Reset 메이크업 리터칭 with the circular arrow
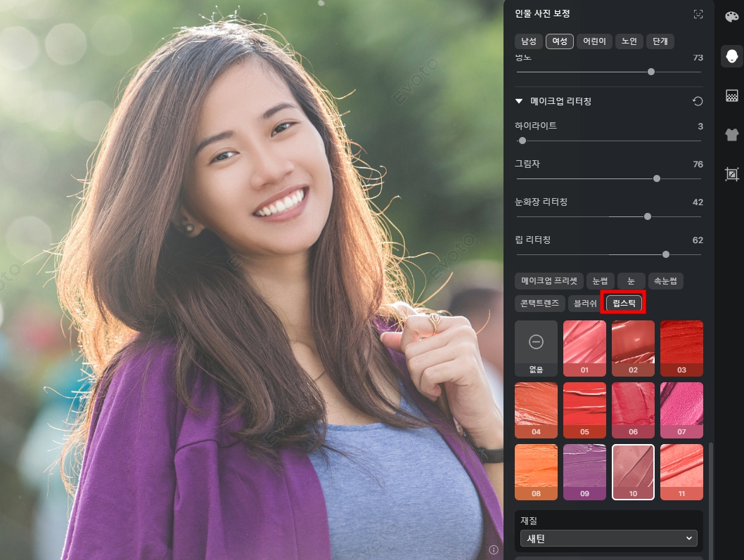This screenshot has height=560, width=744. click(698, 101)
